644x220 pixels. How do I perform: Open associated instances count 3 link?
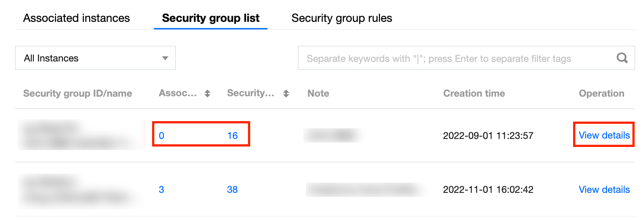(x=161, y=190)
